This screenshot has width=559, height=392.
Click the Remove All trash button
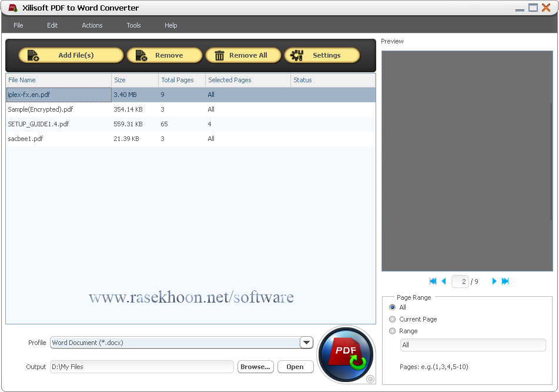click(243, 55)
